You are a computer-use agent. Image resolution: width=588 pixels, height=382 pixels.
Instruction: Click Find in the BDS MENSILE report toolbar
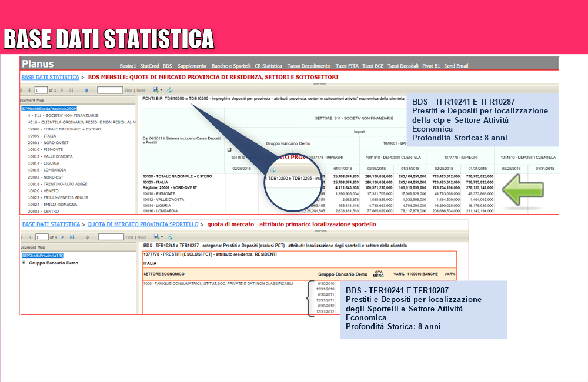tap(128, 91)
